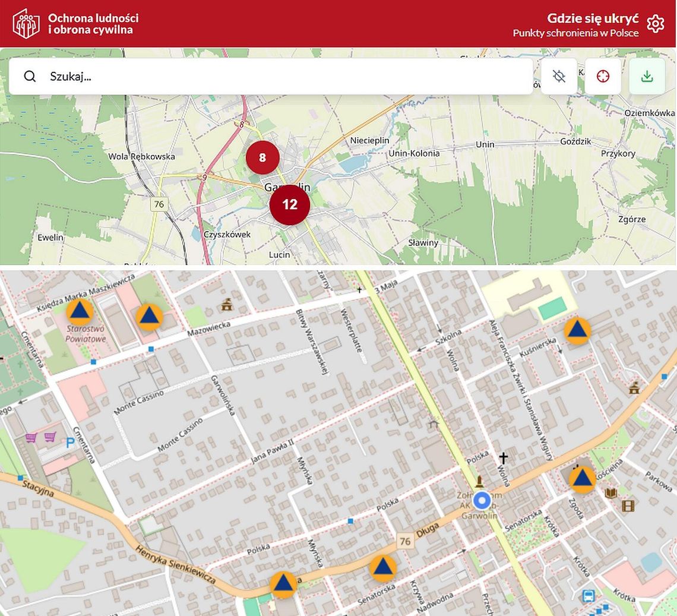The width and height of the screenshot is (677, 616).
Task: Expand the cluster marker showing 8
Action: click(262, 157)
